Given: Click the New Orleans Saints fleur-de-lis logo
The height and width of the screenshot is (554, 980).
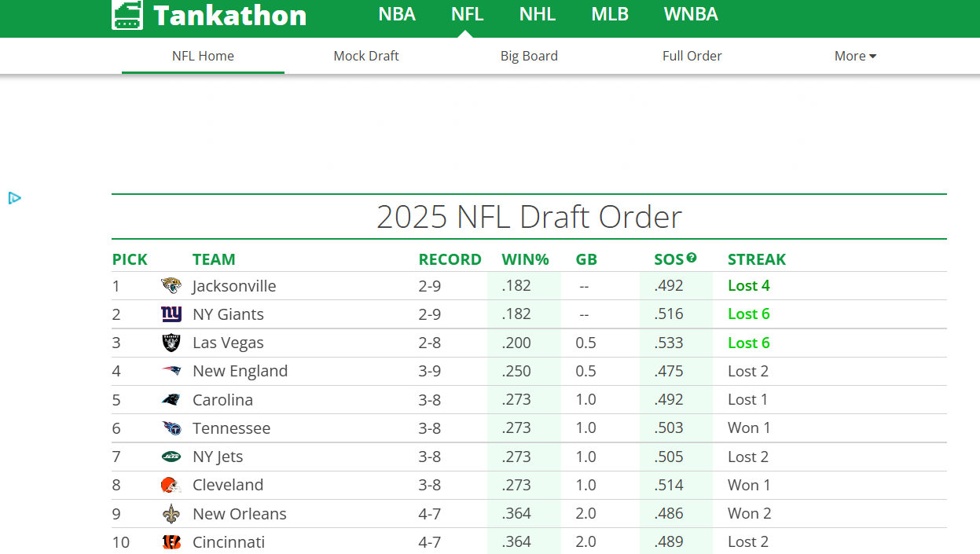Looking at the screenshot, I should tap(171, 514).
